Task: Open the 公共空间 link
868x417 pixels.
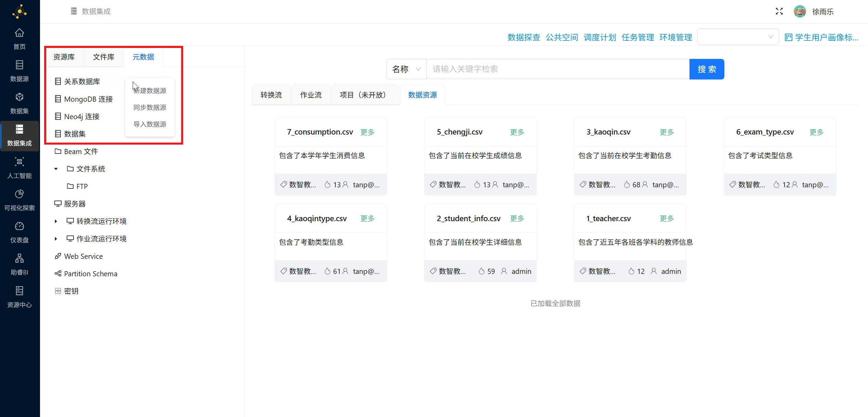Action: [562, 37]
